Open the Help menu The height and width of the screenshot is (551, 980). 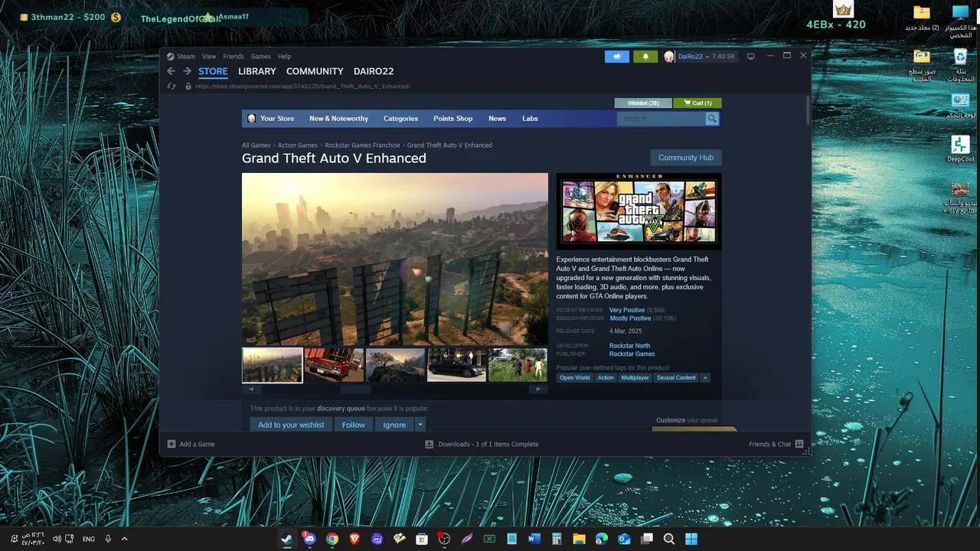click(x=284, y=57)
